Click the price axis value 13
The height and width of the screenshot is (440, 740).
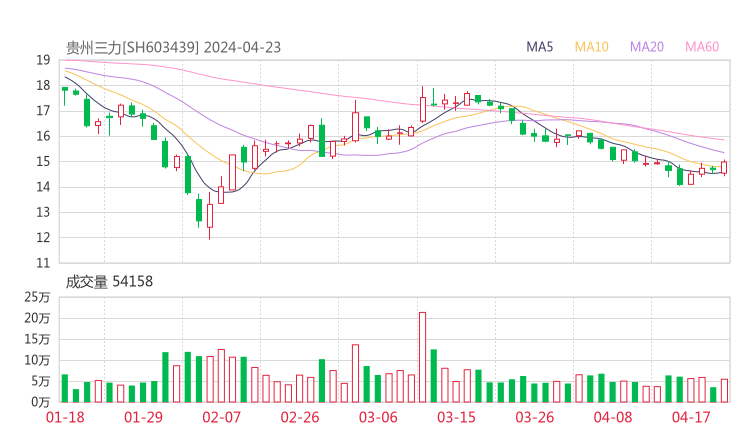point(43,212)
